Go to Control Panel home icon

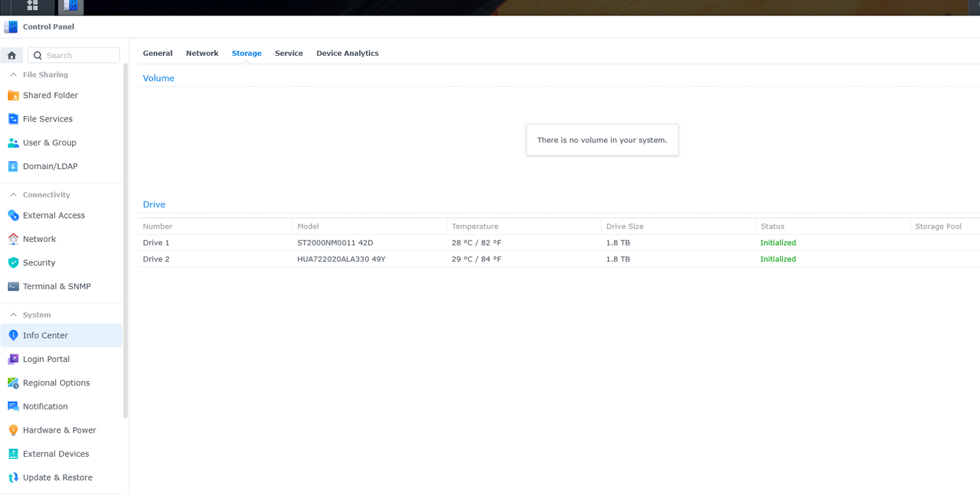point(12,55)
